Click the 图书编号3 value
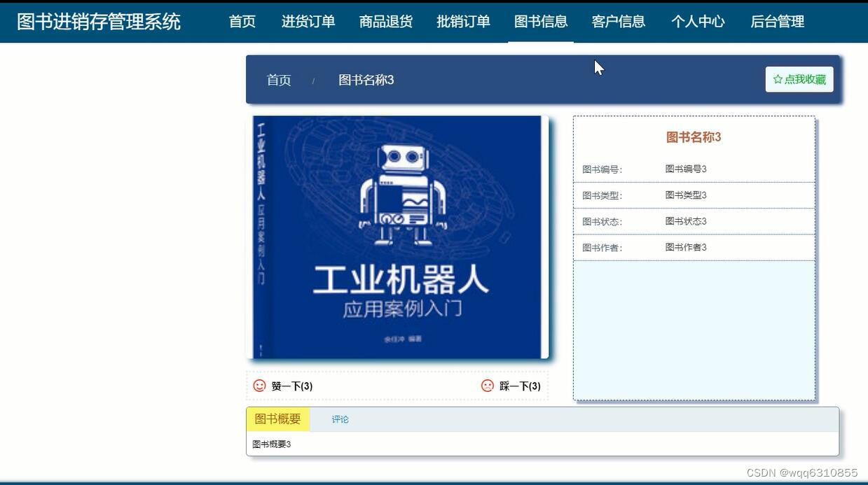Viewport: 868px width, 485px height. pyautogui.click(x=686, y=169)
